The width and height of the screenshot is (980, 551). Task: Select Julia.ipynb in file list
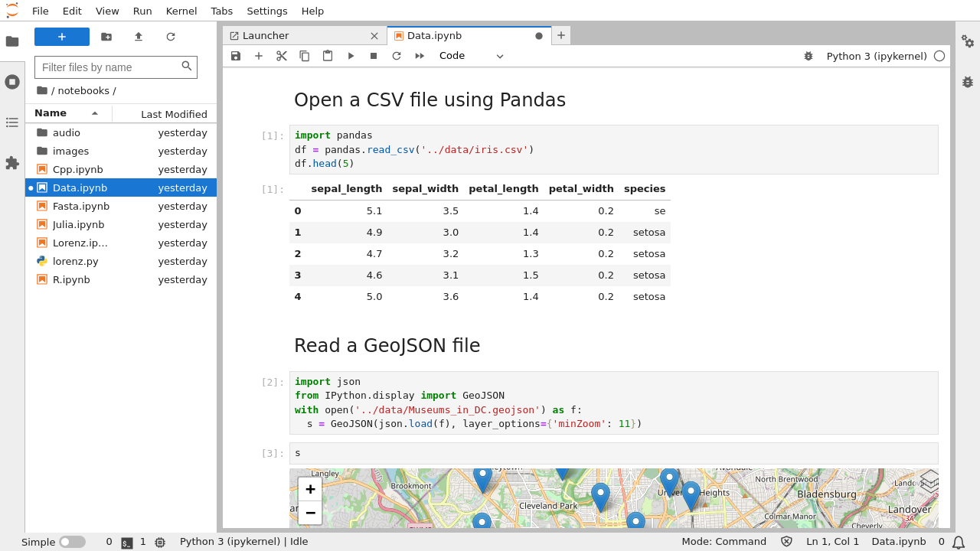click(x=121, y=224)
